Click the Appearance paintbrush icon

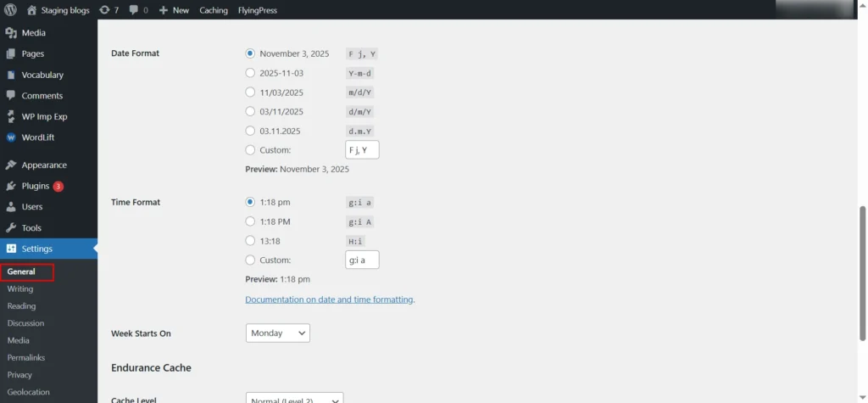point(11,165)
